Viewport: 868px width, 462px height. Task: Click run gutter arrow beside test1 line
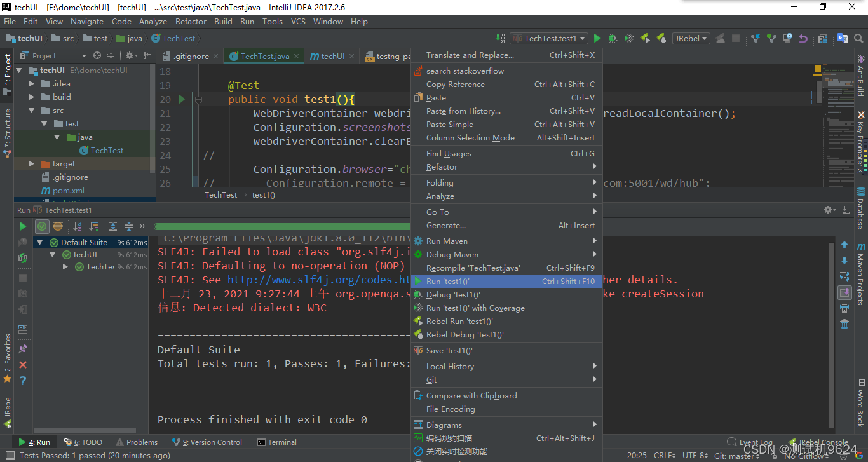(x=182, y=99)
